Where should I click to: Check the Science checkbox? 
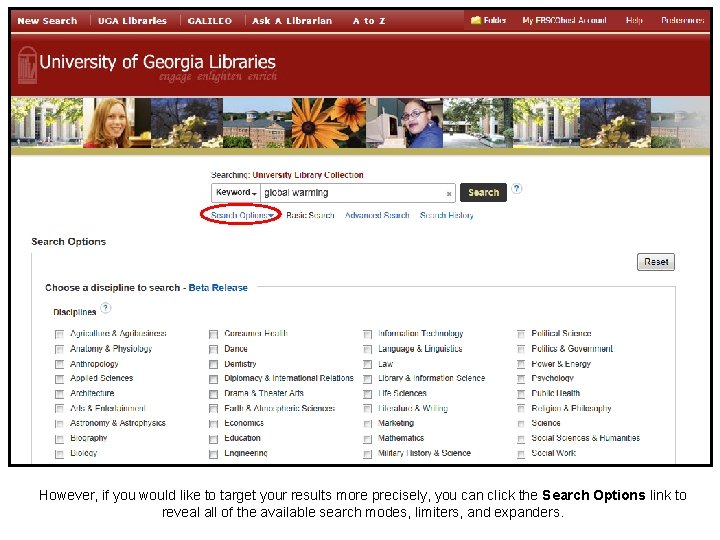(521, 424)
